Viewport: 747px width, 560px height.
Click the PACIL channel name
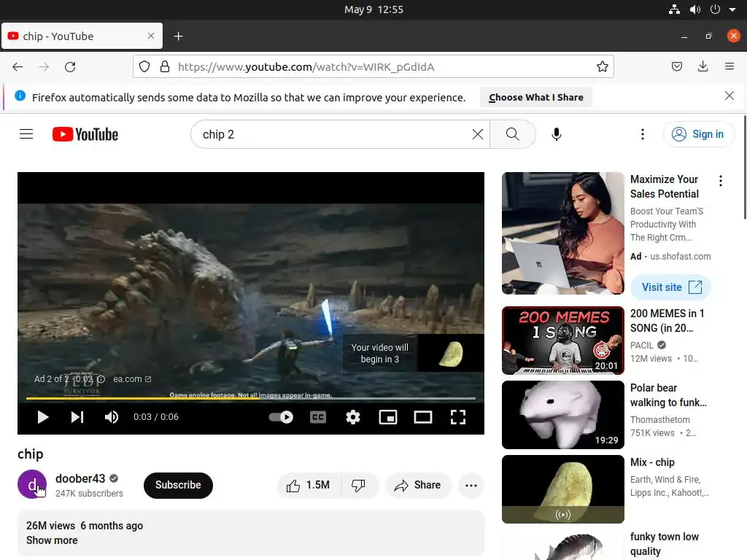coord(642,345)
